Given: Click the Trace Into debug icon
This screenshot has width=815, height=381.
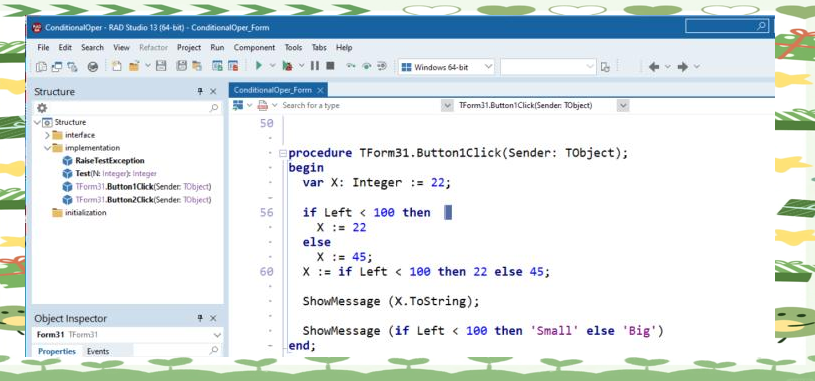Looking at the screenshot, I should coord(367,66).
